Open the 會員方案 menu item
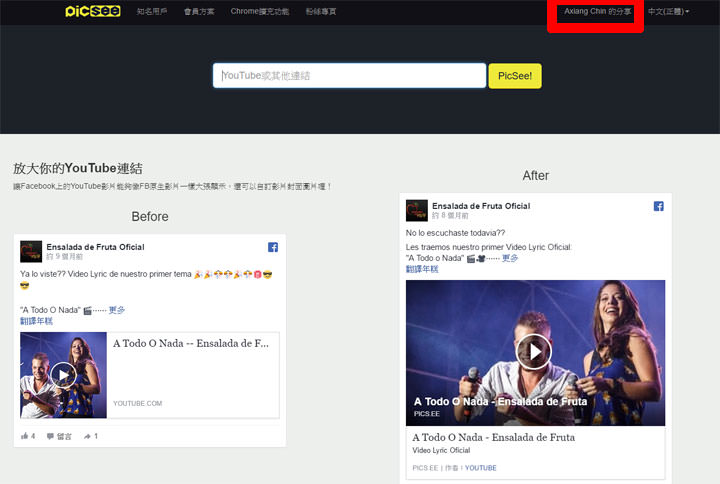720x484 pixels. pos(199,11)
